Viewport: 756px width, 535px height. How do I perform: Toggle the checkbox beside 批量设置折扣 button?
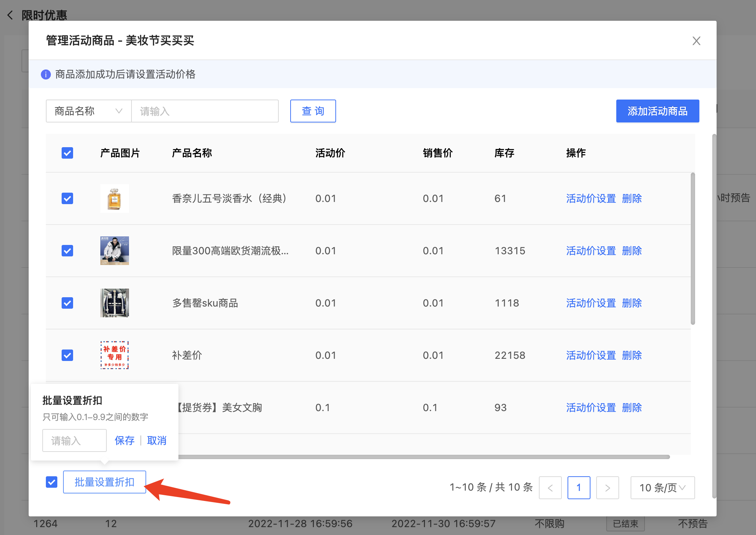pyautogui.click(x=52, y=482)
